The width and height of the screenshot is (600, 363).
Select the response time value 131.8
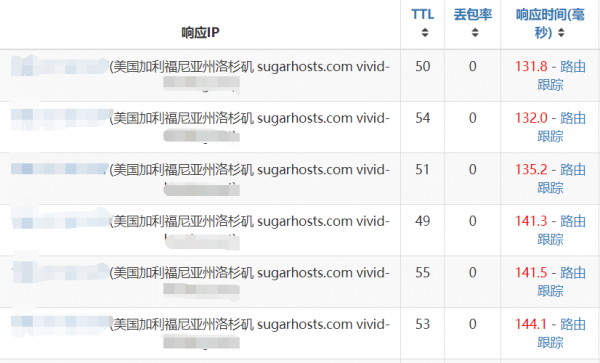tap(531, 67)
